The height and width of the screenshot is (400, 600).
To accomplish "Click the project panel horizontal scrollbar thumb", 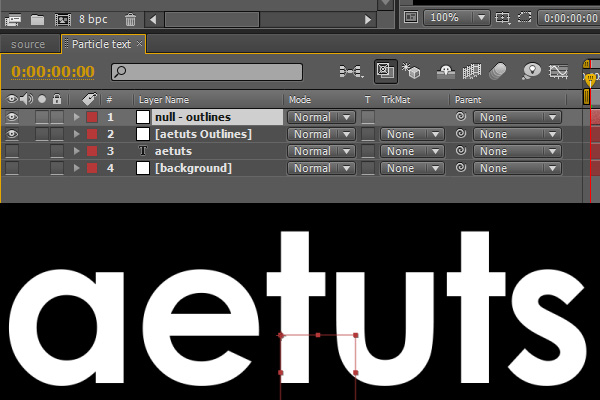I will pos(212,20).
